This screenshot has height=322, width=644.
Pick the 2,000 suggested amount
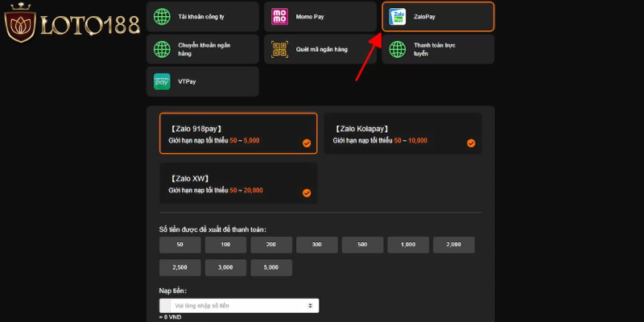pyautogui.click(x=454, y=245)
